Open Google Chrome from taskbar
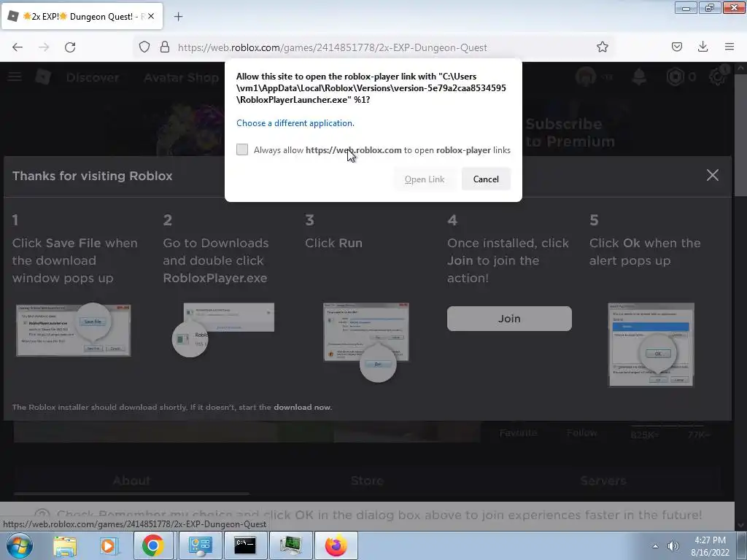The width and height of the screenshot is (747, 560). tap(152, 545)
